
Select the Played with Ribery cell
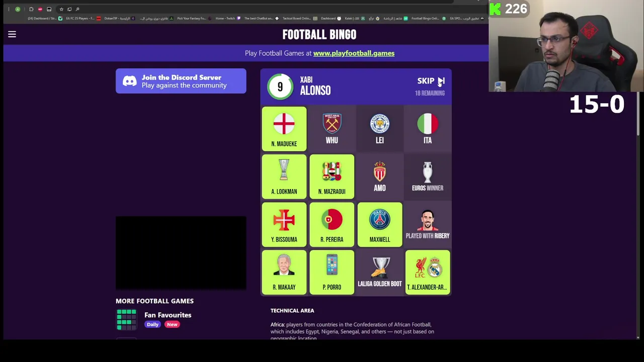427,224
